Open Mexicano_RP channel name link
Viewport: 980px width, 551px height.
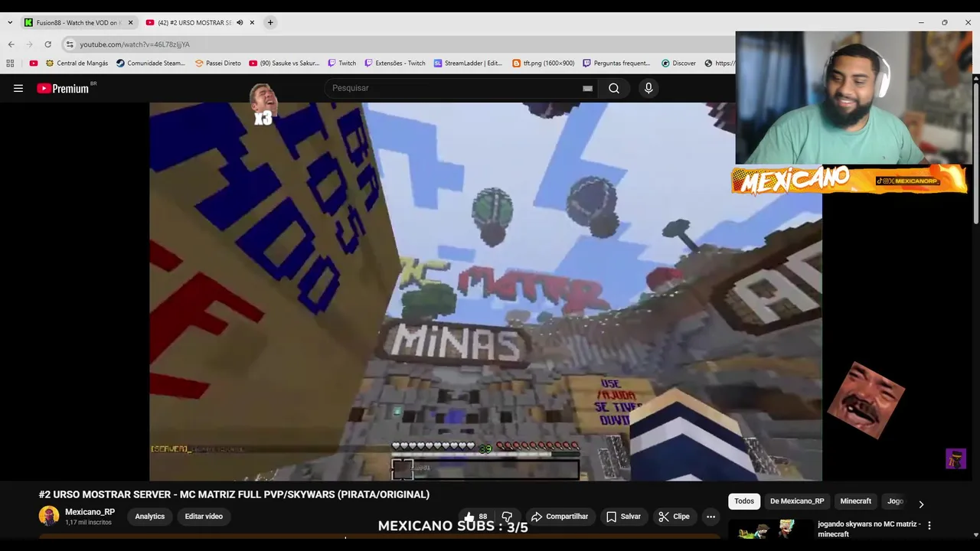[90, 512]
